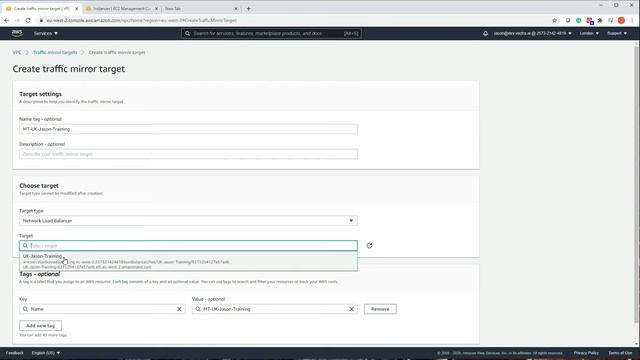Open the Terms of Use link
Viewport: 640px width, 360px height.
pos(620,353)
